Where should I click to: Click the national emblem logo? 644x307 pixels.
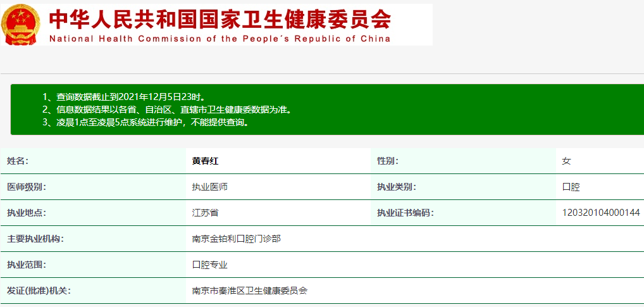pyautogui.click(x=21, y=25)
